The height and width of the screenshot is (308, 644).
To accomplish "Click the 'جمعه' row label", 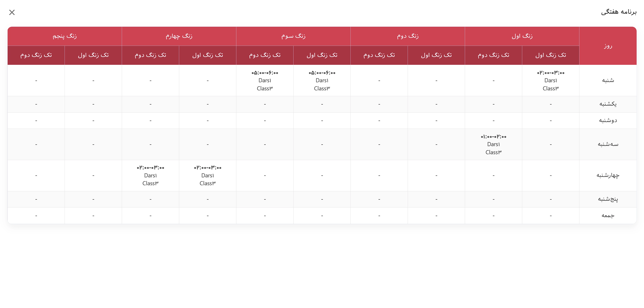I will tap(608, 216).
